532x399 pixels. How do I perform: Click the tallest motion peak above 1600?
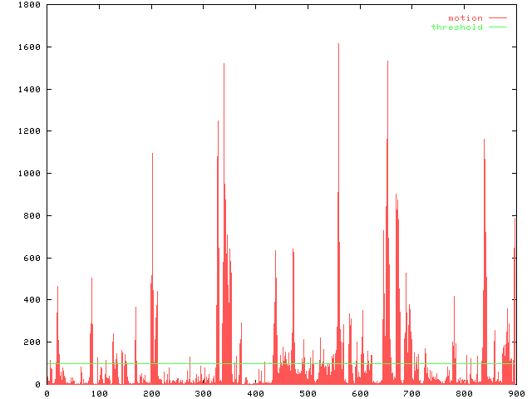[338, 45]
